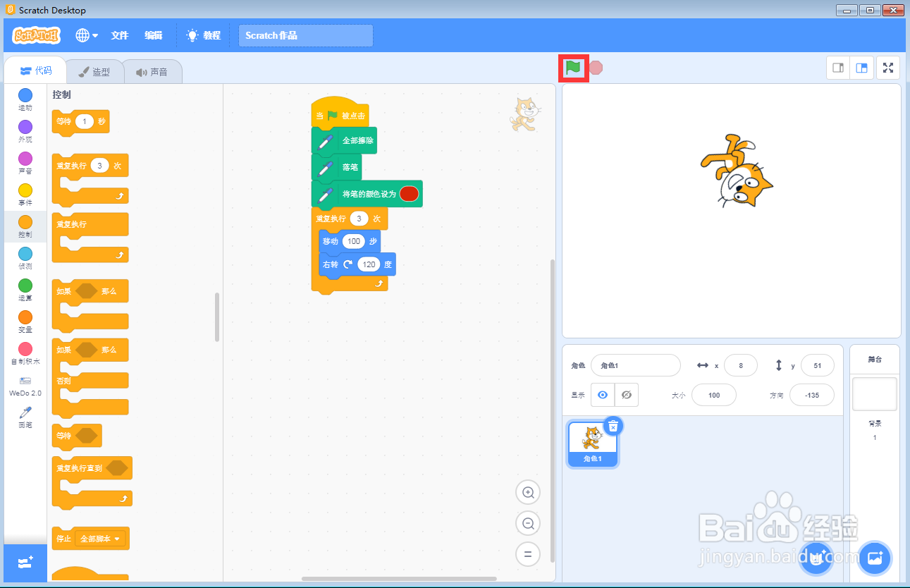Screen dimensions: 910x588
Task: Switch to the 声音 tab
Action: [152, 71]
